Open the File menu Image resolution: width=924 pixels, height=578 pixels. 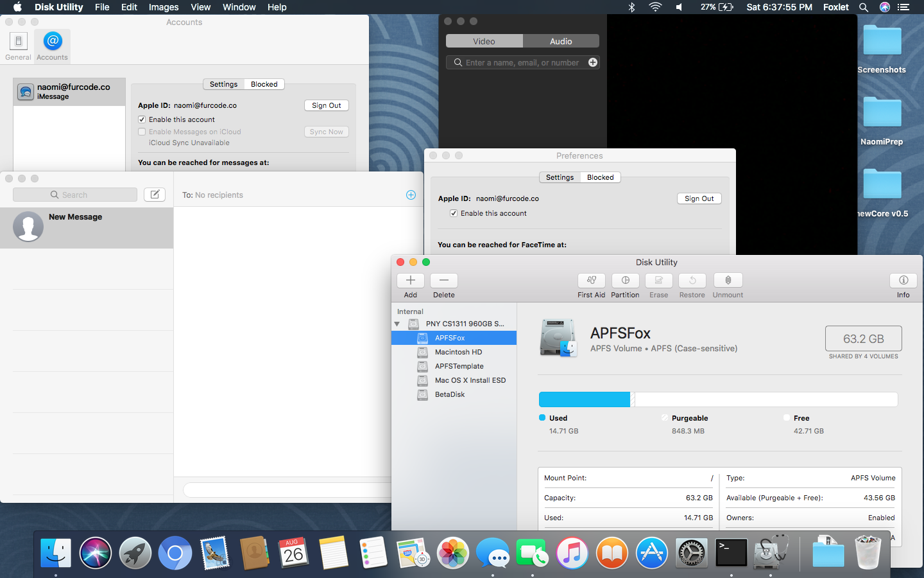click(x=102, y=7)
